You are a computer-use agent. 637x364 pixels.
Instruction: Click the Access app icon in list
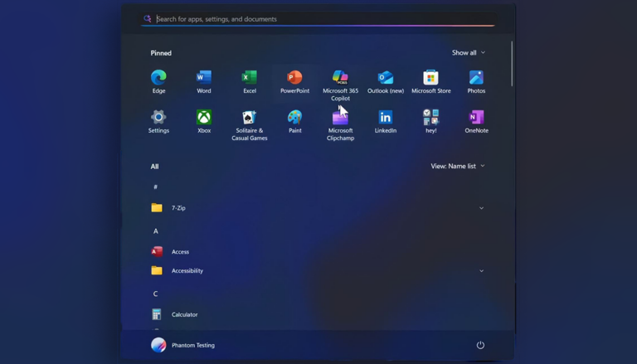click(157, 251)
